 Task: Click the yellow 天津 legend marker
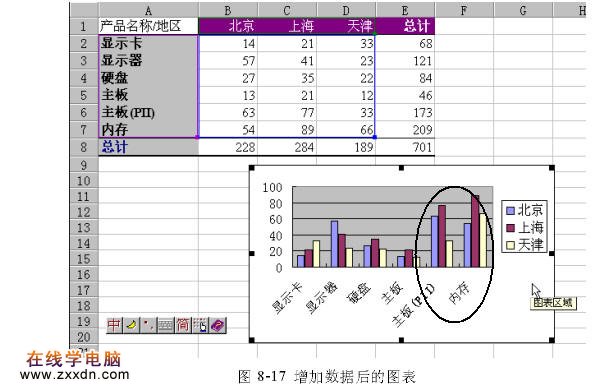point(510,245)
